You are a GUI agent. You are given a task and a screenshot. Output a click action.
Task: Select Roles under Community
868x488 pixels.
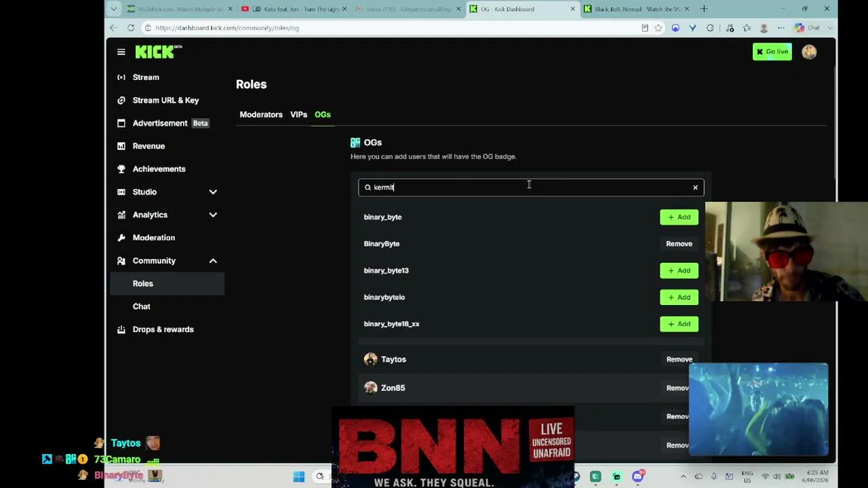pos(167,283)
